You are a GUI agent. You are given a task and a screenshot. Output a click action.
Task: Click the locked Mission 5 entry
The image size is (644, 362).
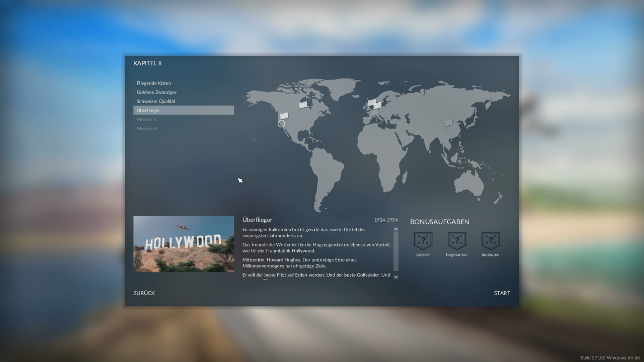[x=184, y=119]
